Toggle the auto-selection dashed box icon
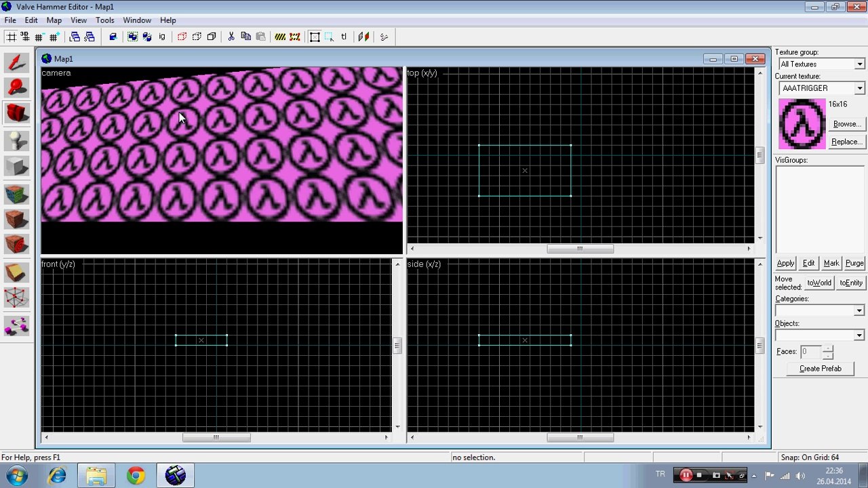This screenshot has width=868, height=488. (329, 37)
